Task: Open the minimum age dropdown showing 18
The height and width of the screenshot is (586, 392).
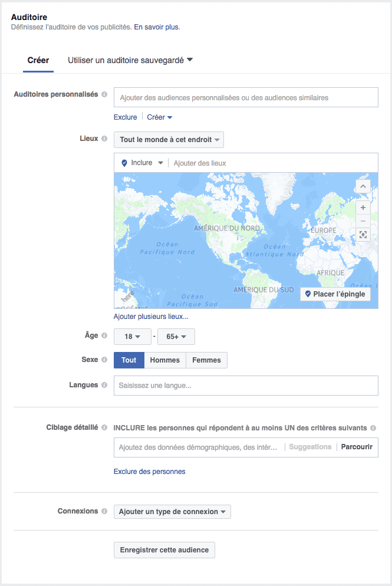Action: [x=132, y=335]
